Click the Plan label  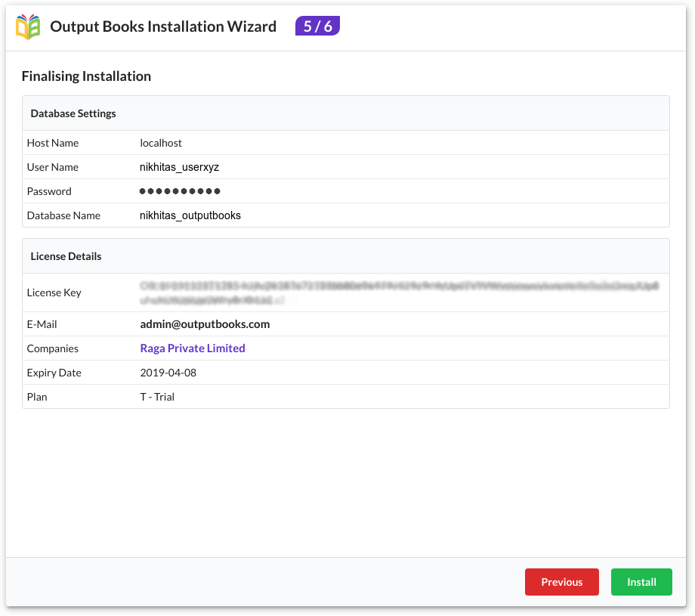coord(37,397)
